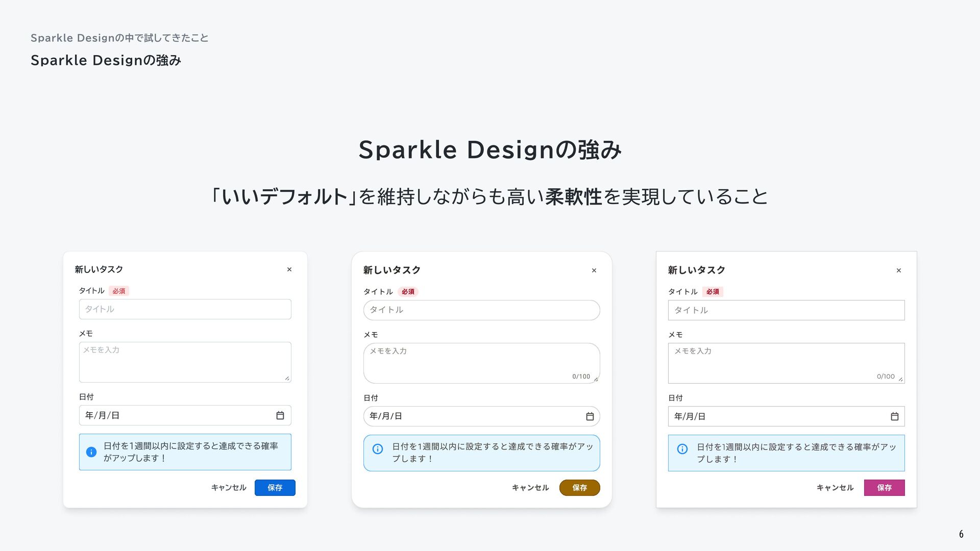The image size is (980, 551).
Task: Grab the resize handle of left memo textarea
Action: (x=287, y=379)
